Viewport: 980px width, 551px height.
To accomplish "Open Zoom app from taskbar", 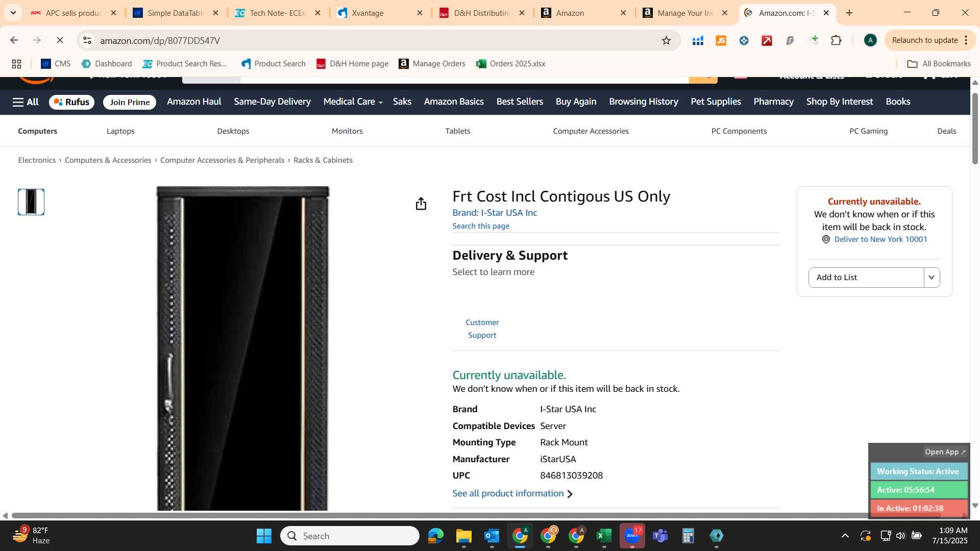I will pyautogui.click(x=632, y=536).
